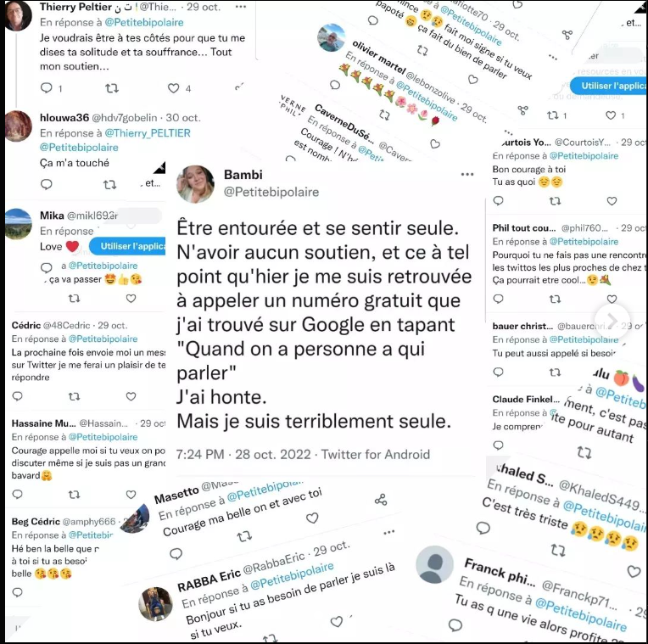
Task: Retweet Thierry Peltier's reply
Action: coord(112,88)
